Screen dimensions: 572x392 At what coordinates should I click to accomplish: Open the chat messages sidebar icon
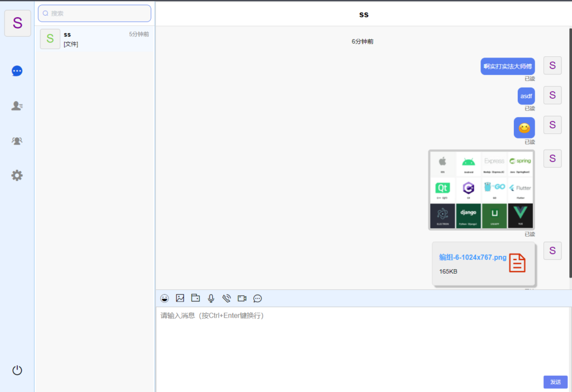pyautogui.click(x=17, y=71)
